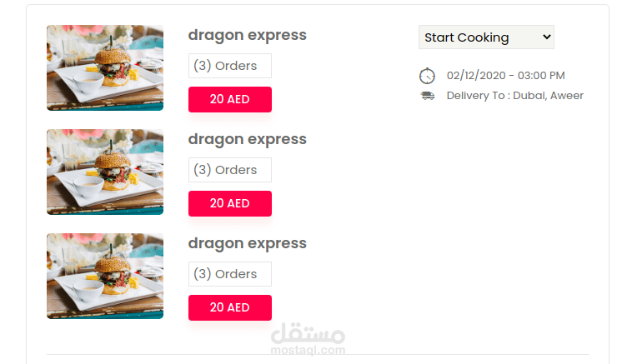The width and height of the screenshot is (617, 364).
Task: Click the Delivery To Dubai, Aweer text
Action: point(514,96)
